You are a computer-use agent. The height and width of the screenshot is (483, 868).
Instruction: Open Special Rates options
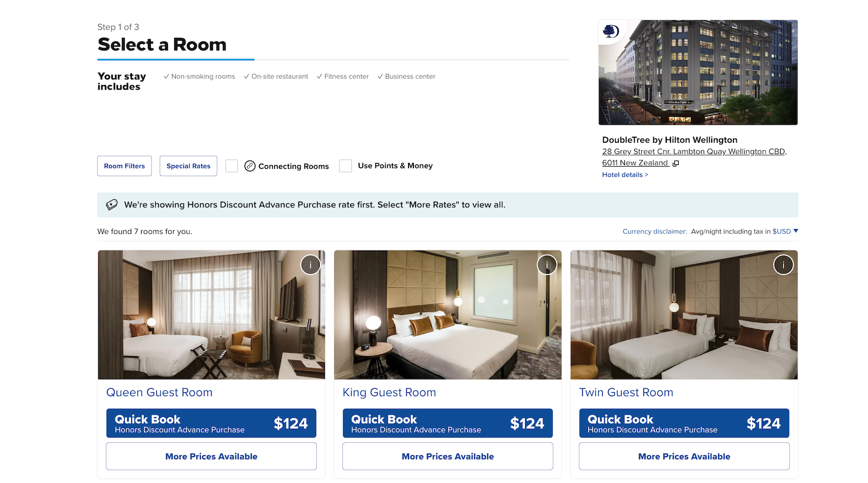pyautogui.click(x=188, y=166)
